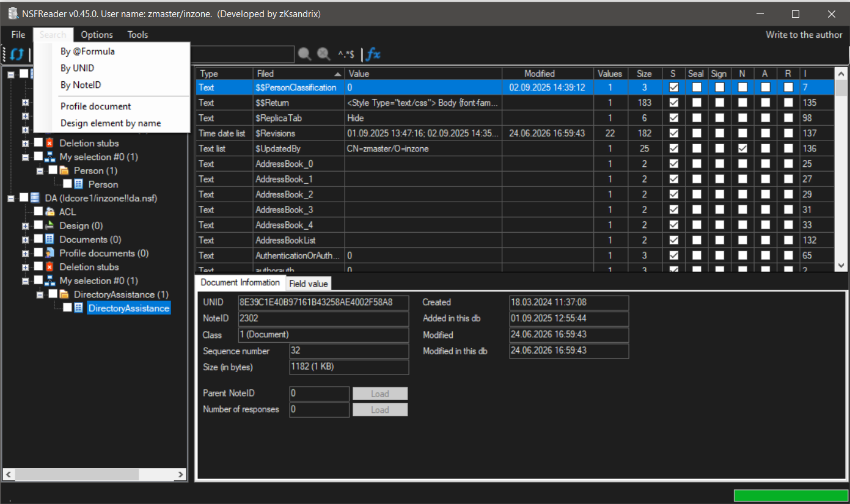850x504 pixels.
Task: Click the My selection icon above DirectoryAssistance folder
Action: tap(51, 280)
